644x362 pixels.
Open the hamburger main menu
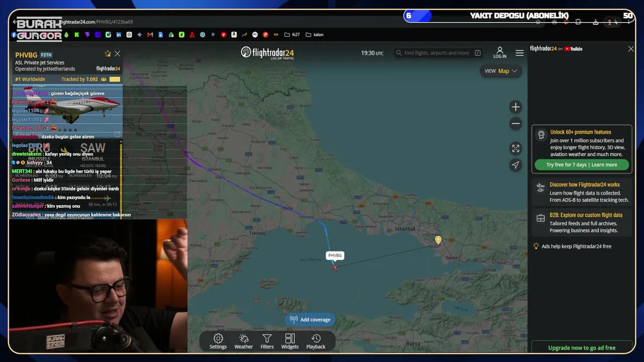click(520, 53)
